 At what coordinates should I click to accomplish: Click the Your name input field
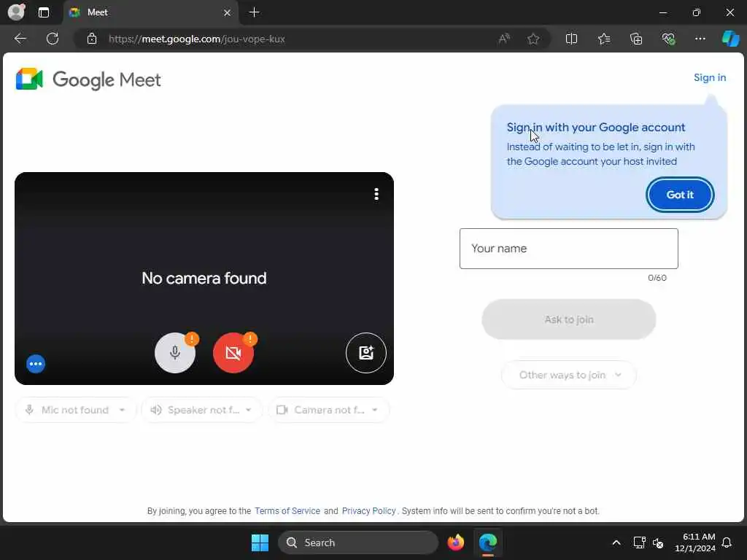click(569, 249)
